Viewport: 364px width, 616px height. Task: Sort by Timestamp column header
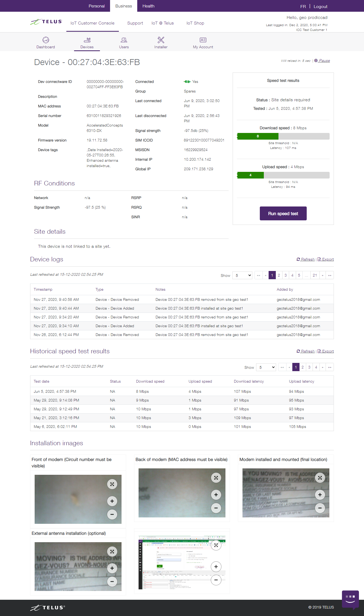pyautogui.click(x=43, y=289)
